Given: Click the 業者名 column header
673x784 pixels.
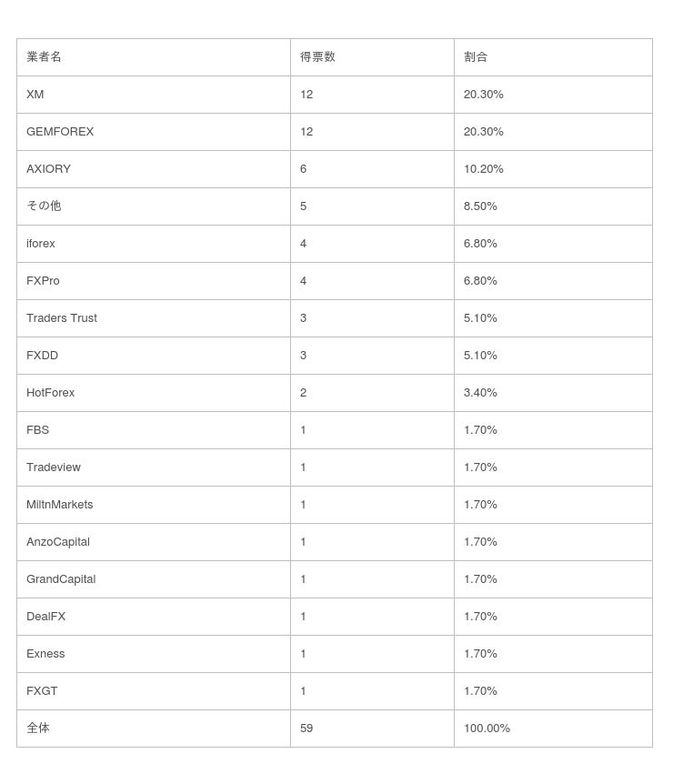Looking at the screenshot, I should [x=44, y=56].
